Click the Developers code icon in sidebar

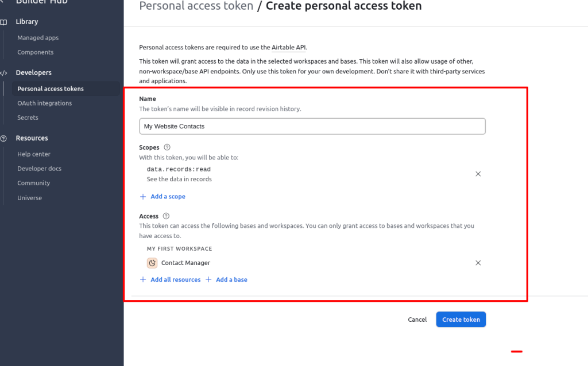pyautogui.click(x=3, y=73)
